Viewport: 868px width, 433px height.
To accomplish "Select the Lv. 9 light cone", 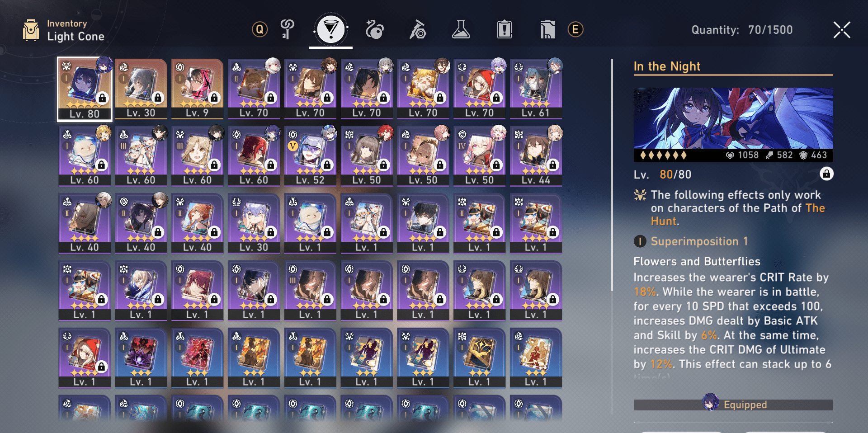I will point(197,89).
